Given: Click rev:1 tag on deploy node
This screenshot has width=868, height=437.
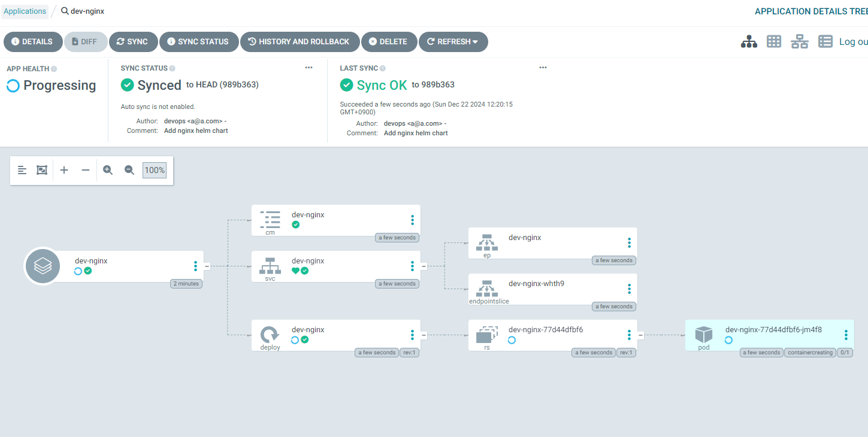Looking at the screenshot, I should (x=409, y=353).
